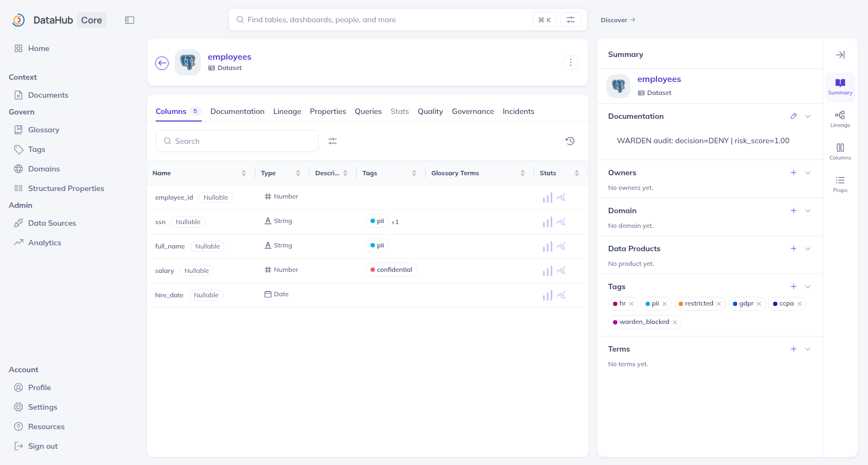This screenshot has height=465, width=868.
Task: Collapse the Owners section chevron
Action: [808, 173]
